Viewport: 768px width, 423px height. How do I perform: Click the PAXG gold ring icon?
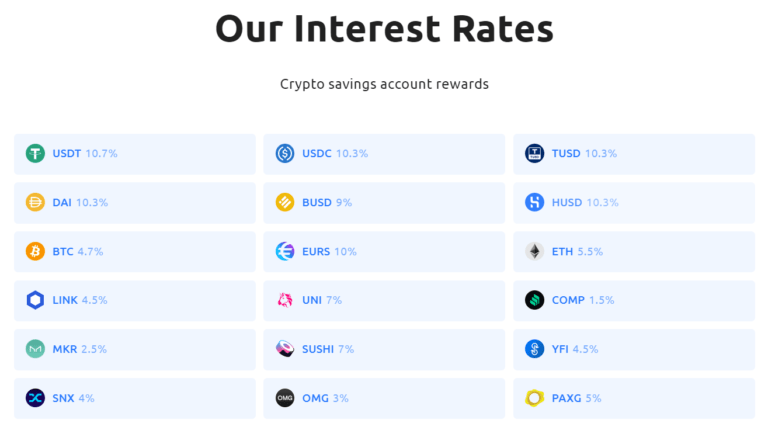(534, 398)
